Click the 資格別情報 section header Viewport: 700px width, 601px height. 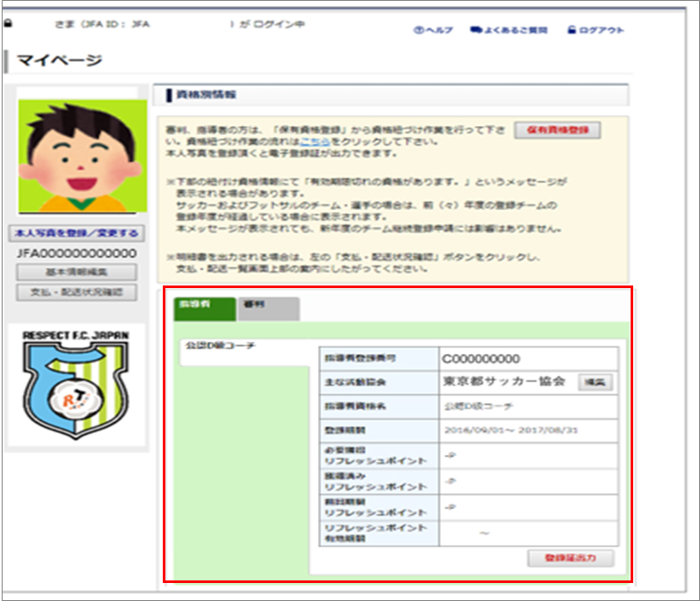point(206,93)
